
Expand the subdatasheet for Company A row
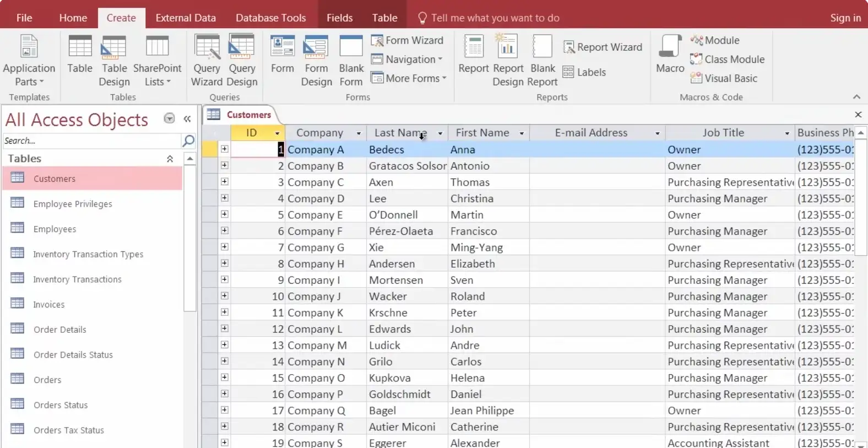click(x=224, y=149)
